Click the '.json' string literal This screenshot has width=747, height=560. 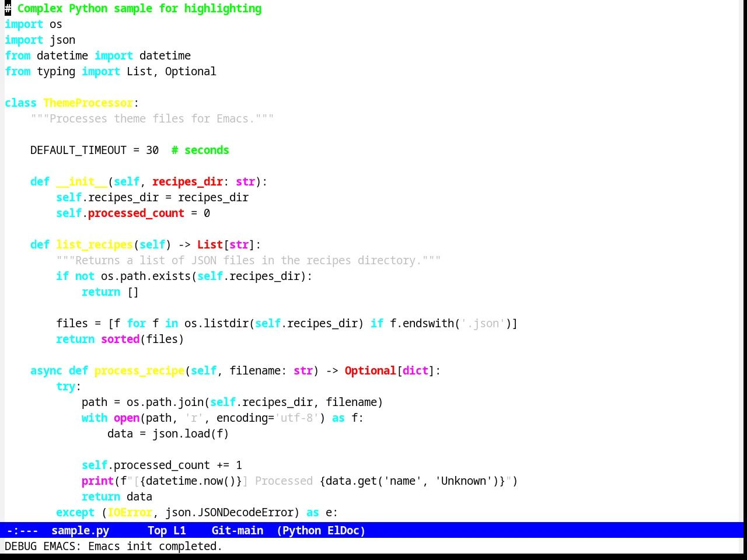click(483, 323)
